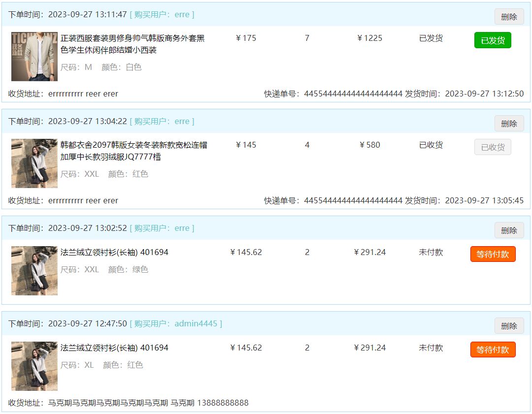Image resolution: width=532 pixels, height=414 pixels.
Task: Click the 韩都衣舍 product image
Action: tap(34, 163)
